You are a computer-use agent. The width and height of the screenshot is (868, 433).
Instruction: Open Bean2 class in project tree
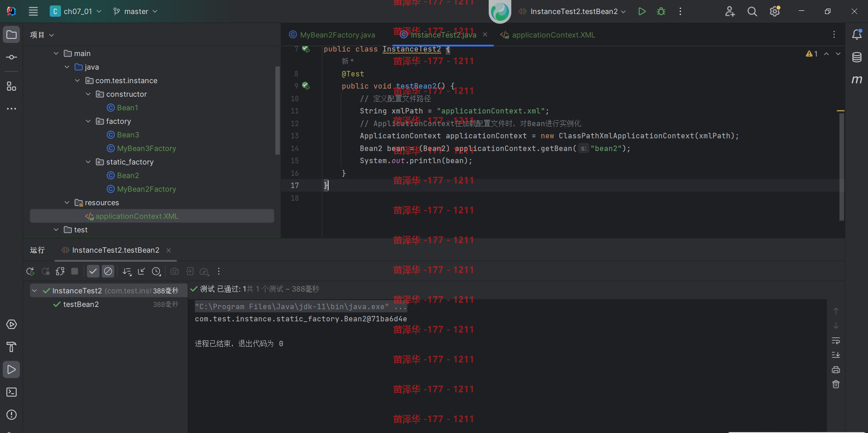[123, 175]
